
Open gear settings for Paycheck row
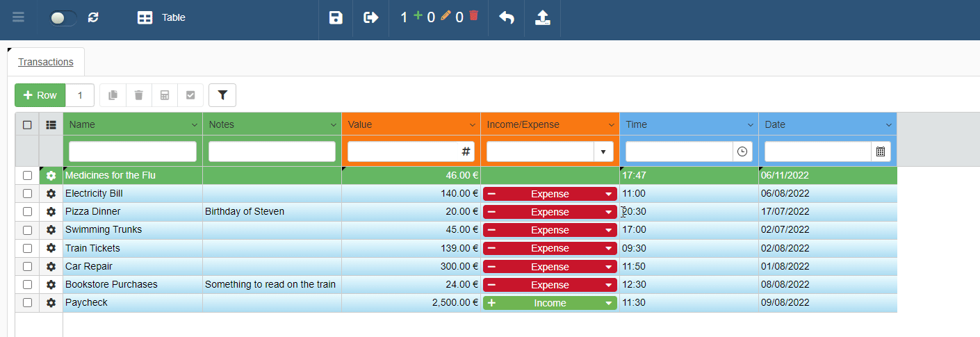(x=51, y=303)
